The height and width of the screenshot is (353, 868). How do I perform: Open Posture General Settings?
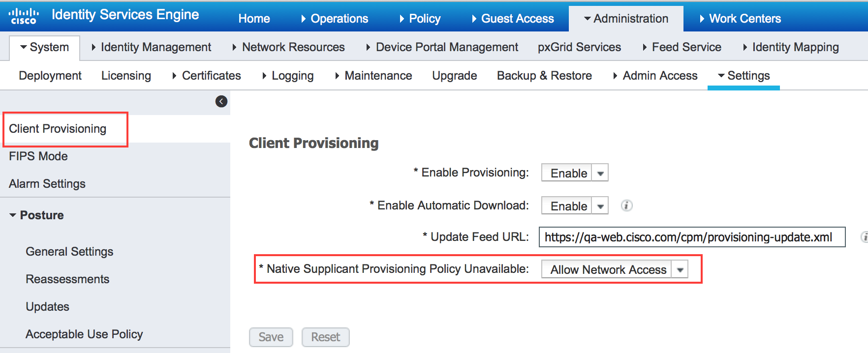[x=69, y=252]
